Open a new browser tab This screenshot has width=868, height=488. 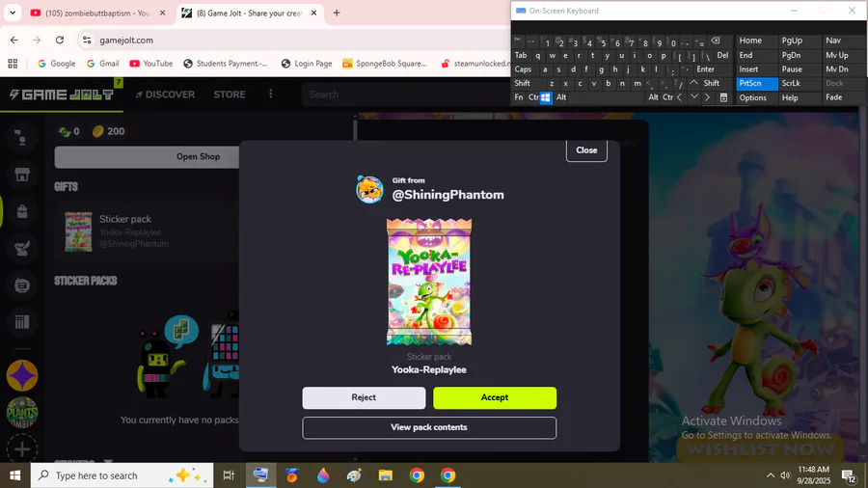pyautogui.click(x=337, y=13)
